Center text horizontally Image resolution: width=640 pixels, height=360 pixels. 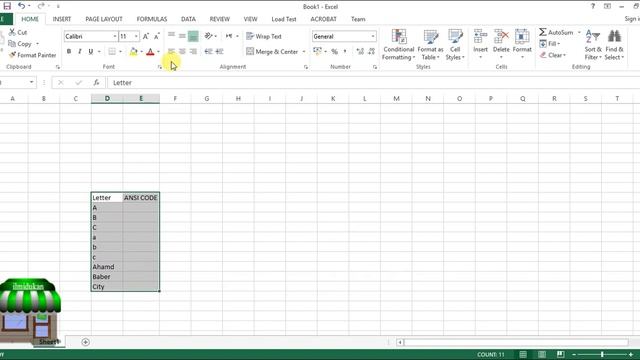tap(182, 51)
